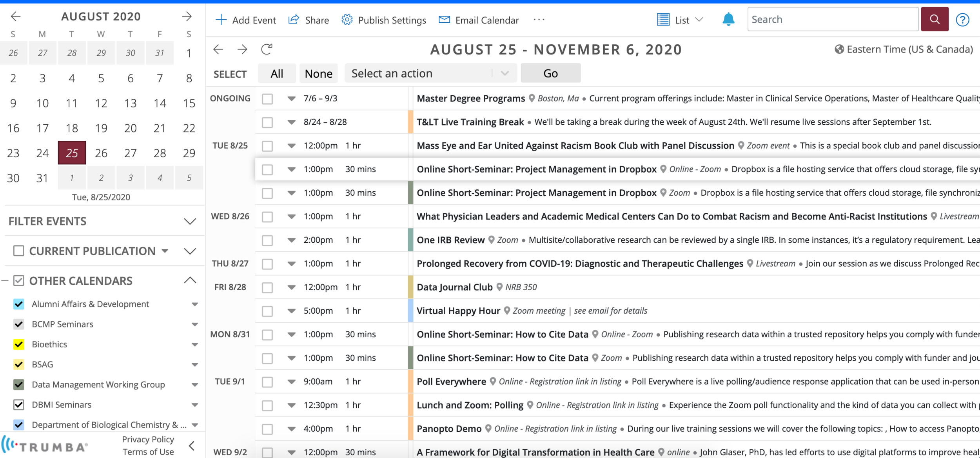Click the red search magnifier button
The image size is (980, 458).
[935, 19]
